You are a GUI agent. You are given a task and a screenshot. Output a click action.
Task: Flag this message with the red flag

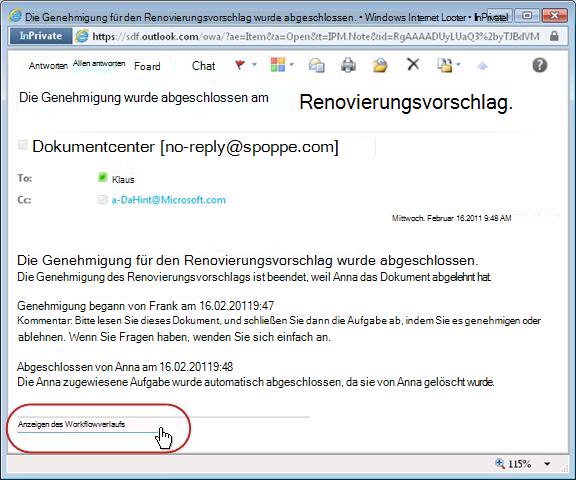pyautogui.click(x=240, y=65)
